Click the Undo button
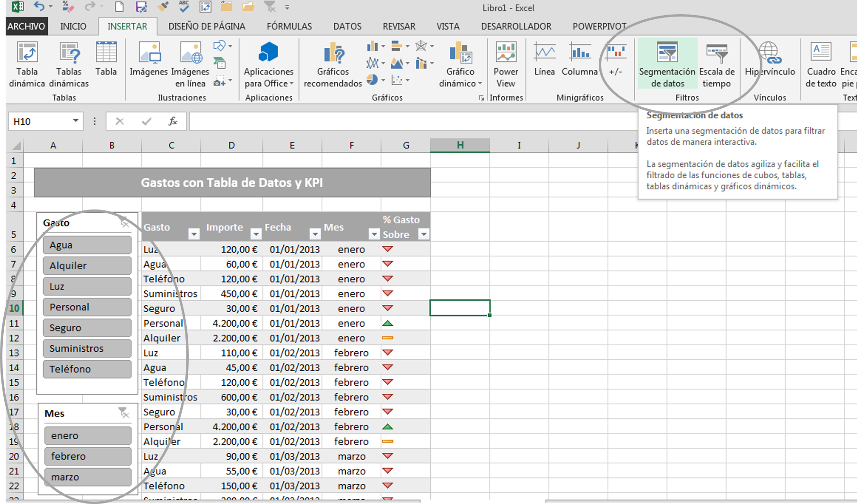This screenshot has height=504, width=857. pyautogui.click(x=39, y=7)
